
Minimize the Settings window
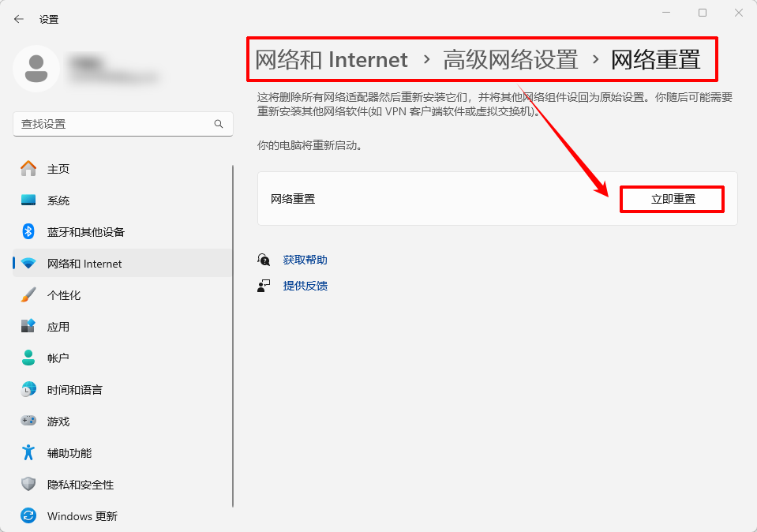click(666, 13)
